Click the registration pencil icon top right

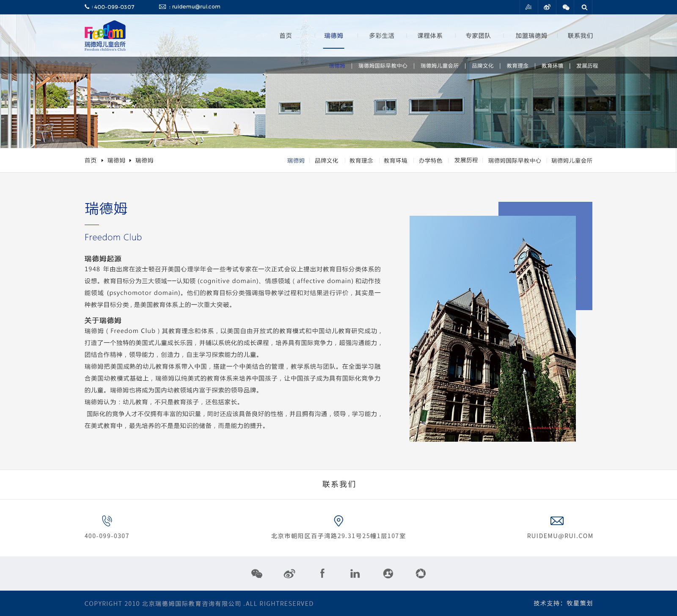528,7
